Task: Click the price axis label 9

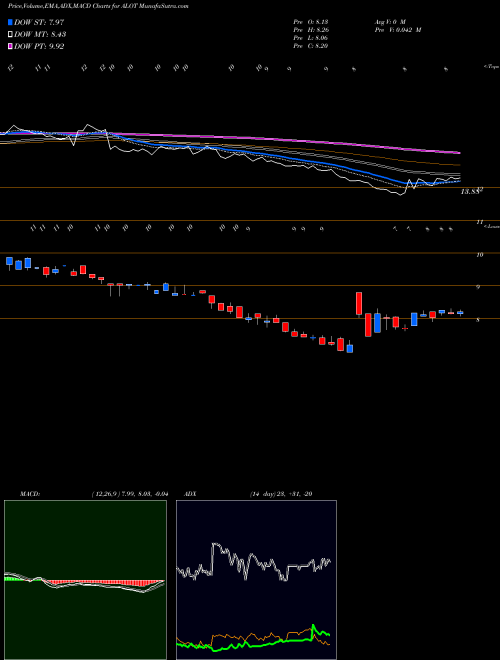Action: 478,287
